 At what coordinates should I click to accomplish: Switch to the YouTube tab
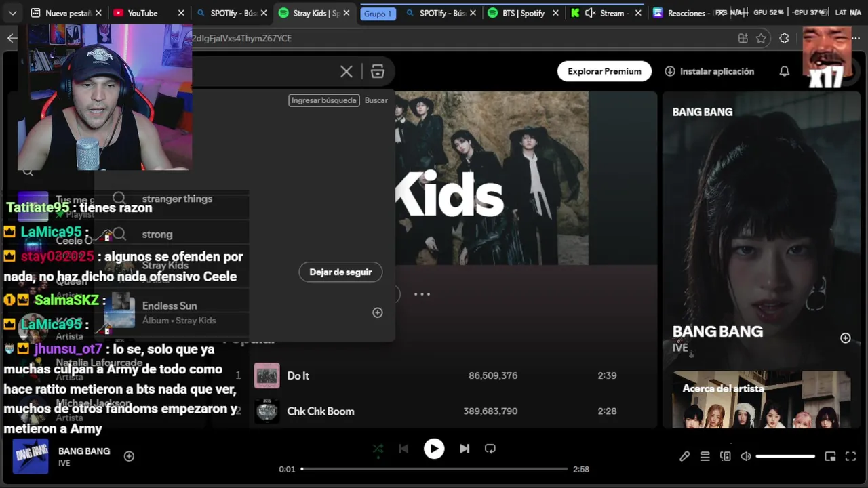[149, 13]
